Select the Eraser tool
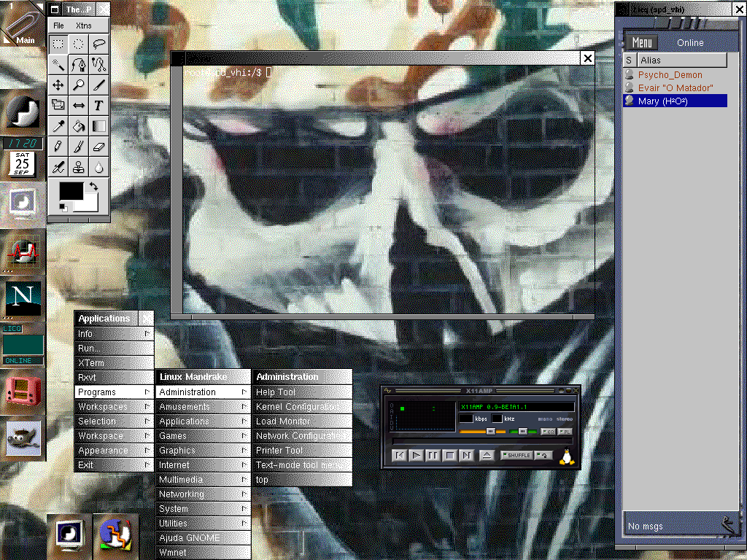Screen dimensions: 747x560 coord(99,147)
